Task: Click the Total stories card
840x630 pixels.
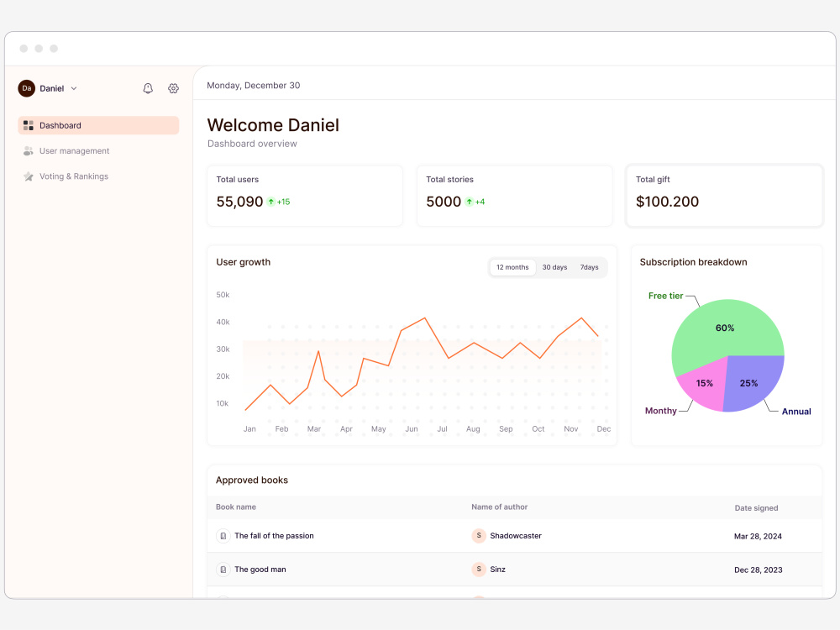Action: [x=514, y=196]
